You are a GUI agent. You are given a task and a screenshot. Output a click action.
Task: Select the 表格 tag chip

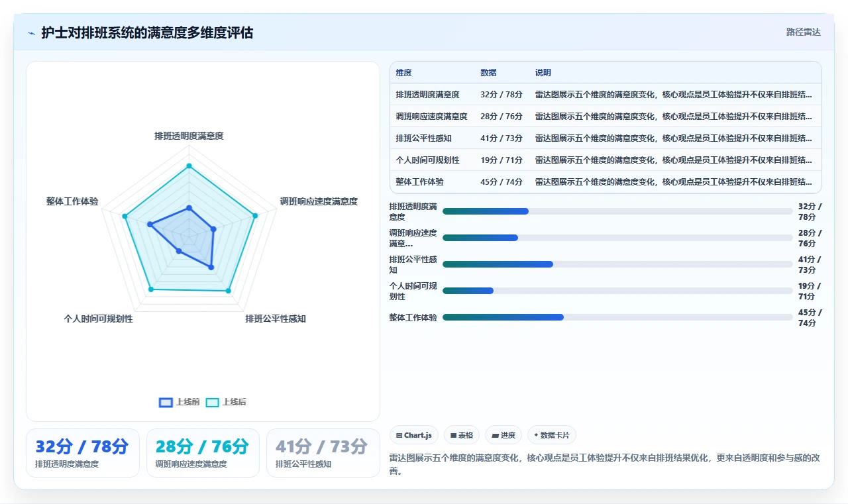[462, 435]
